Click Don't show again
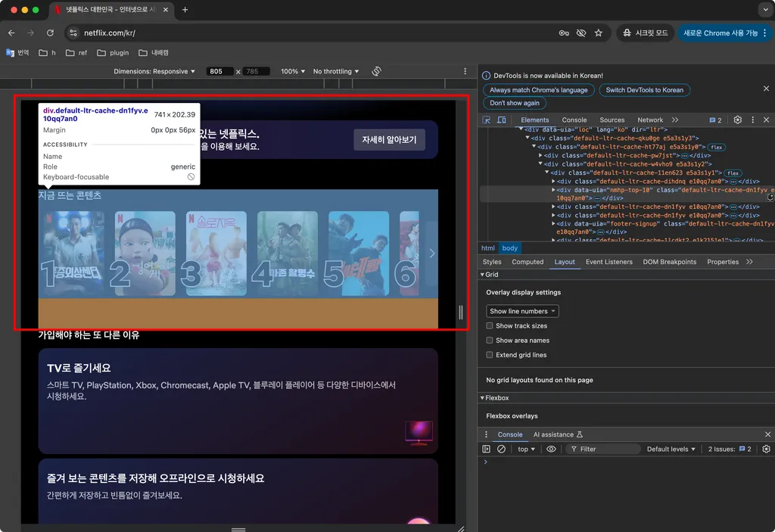This screenshot has width=775, height=532. click(515, 103)
